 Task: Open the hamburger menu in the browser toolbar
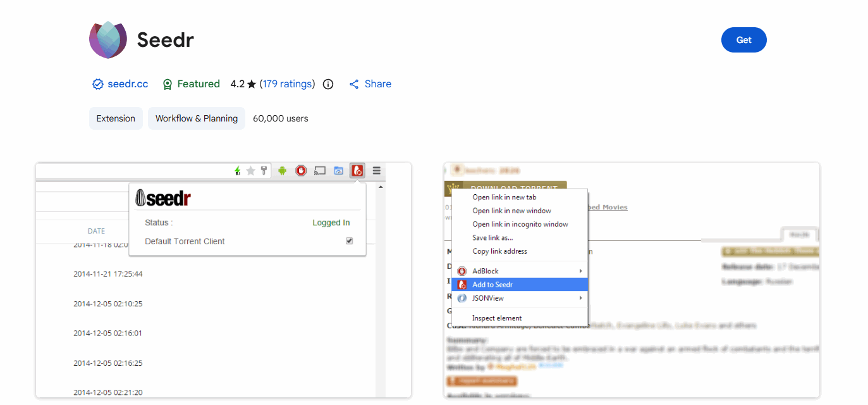point(376,170)
